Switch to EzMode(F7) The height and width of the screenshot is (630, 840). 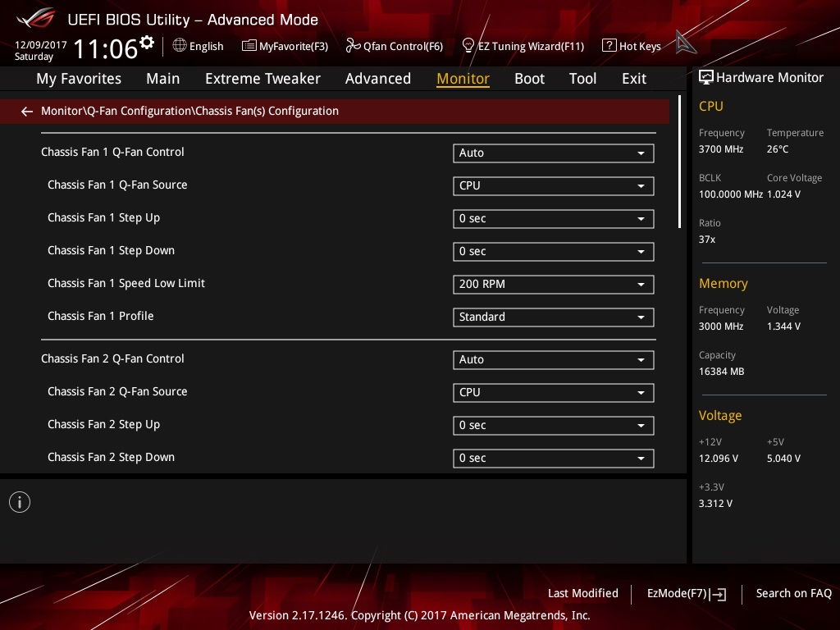(x=687, y=594)
